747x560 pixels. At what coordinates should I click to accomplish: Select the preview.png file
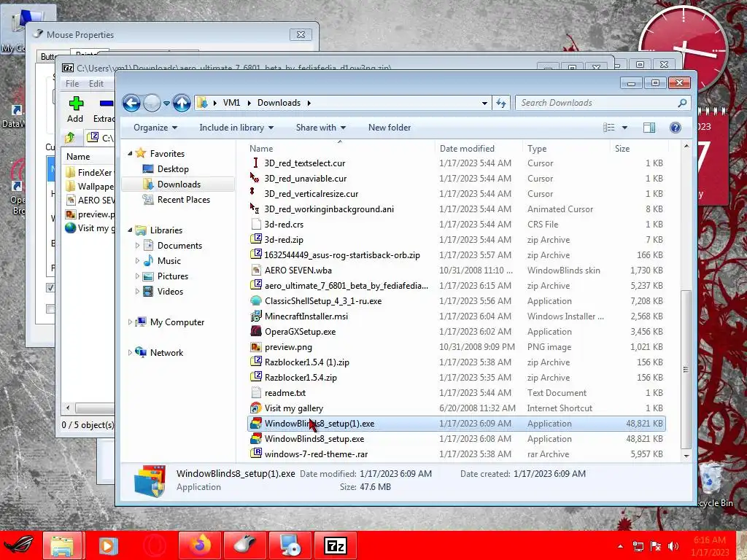288,347
